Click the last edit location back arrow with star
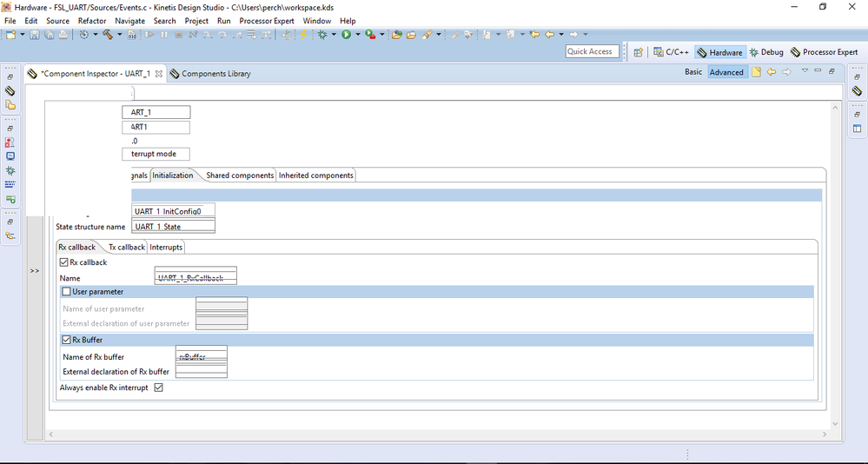Viewport: 868px width, 464px height. (534, 35)
